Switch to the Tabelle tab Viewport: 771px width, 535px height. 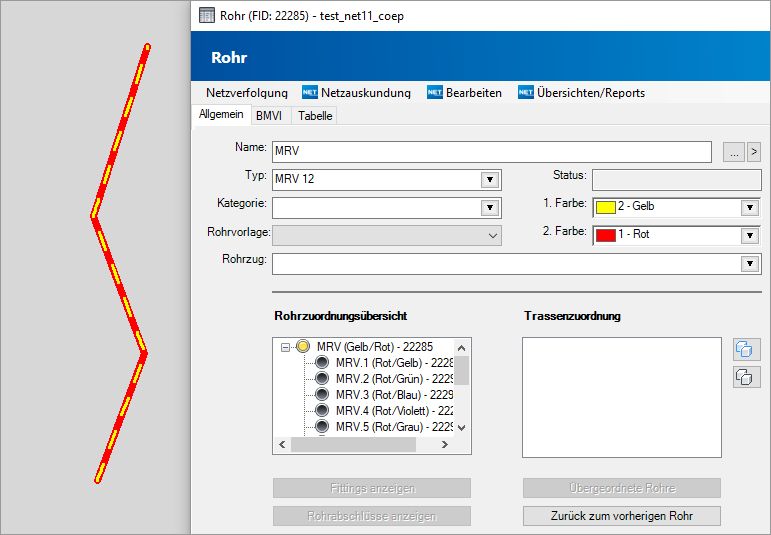tap(315, 116)
